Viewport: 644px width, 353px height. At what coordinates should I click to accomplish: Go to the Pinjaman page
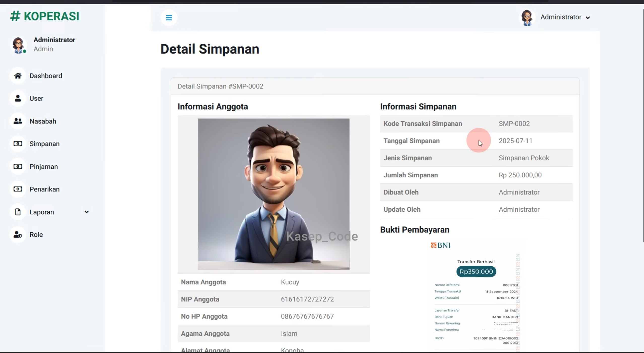coord(44,167)
